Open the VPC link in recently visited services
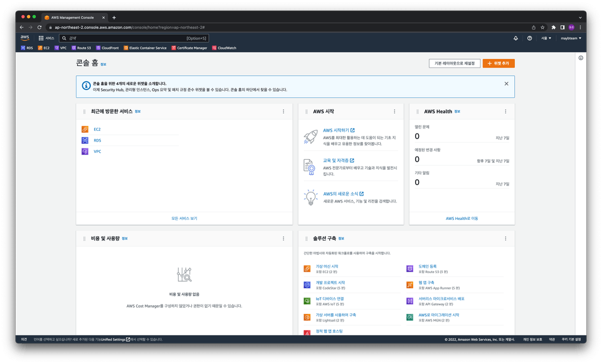The image size is (602, 364). click(98, 152)
